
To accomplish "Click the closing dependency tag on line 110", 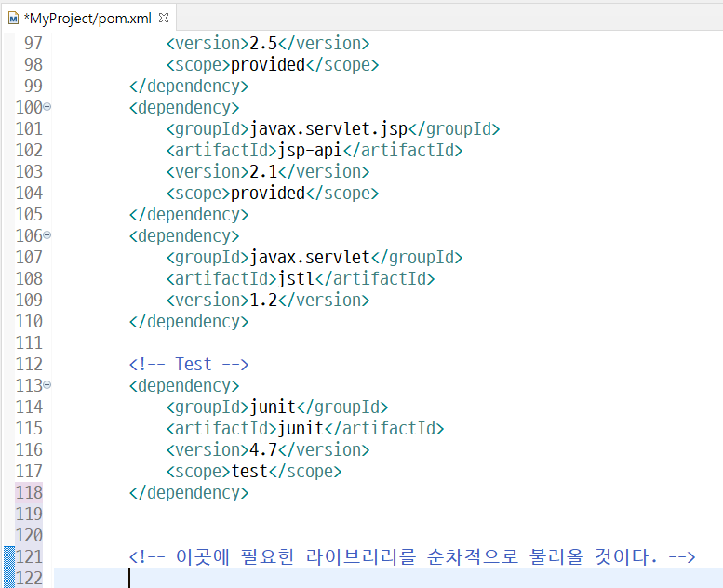I will pos(189,322).
